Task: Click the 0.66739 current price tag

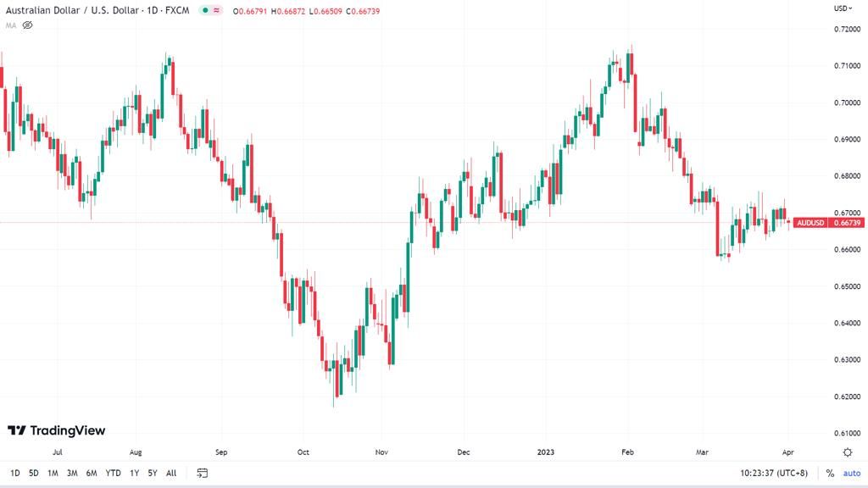Action: pos(847,223)
